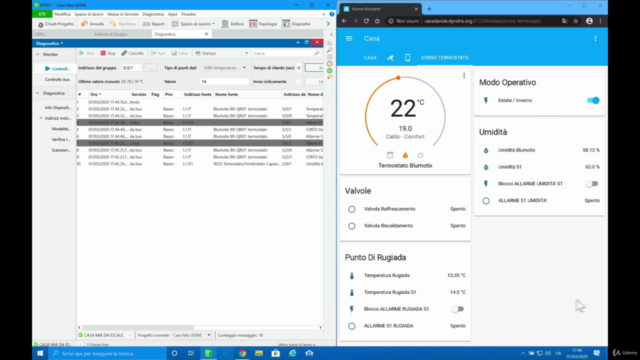Print the telegram list with Stampa
Screen dimensions: 640x360
click(205, 53)
